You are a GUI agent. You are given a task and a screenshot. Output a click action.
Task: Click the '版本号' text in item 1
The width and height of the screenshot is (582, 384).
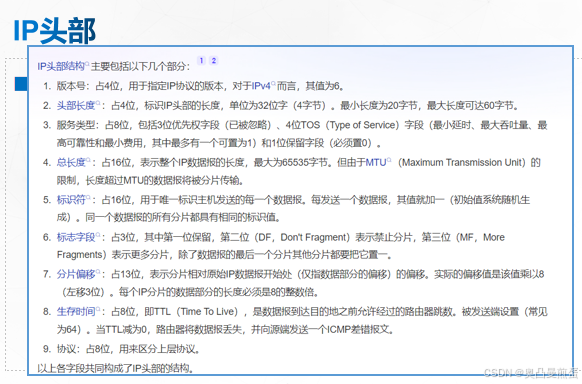(71, 86)
